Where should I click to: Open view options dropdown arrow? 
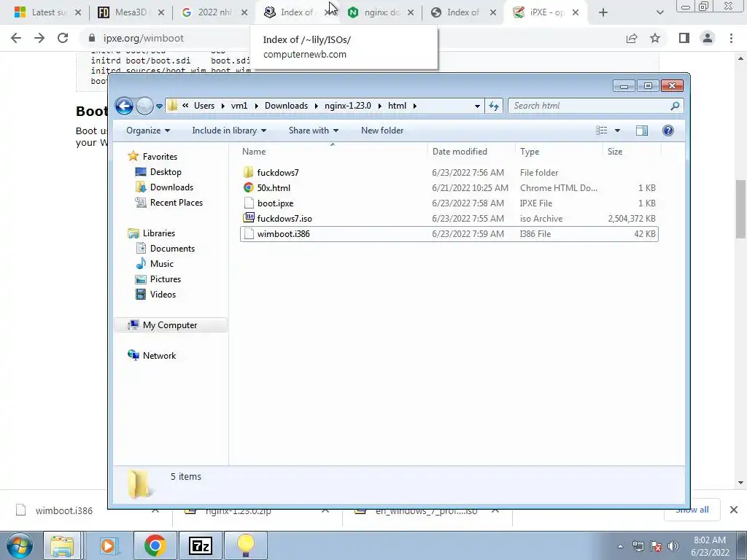(617, 131)
